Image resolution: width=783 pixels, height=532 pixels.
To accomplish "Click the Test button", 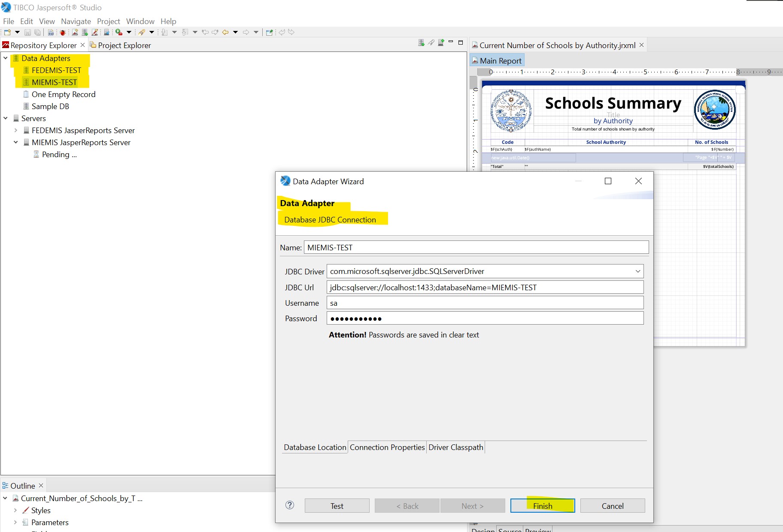I will pyautogui.click(x=337, y=506).
